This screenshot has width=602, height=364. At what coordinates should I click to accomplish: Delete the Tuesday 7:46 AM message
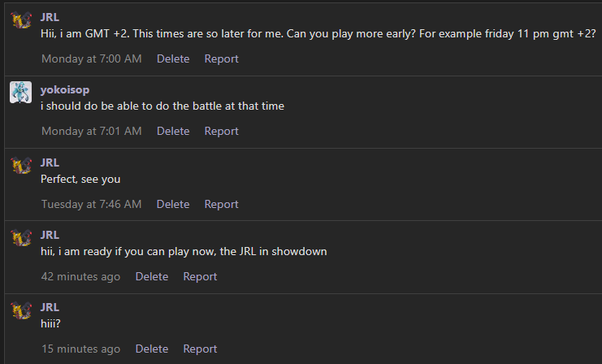tap(173, 204)
